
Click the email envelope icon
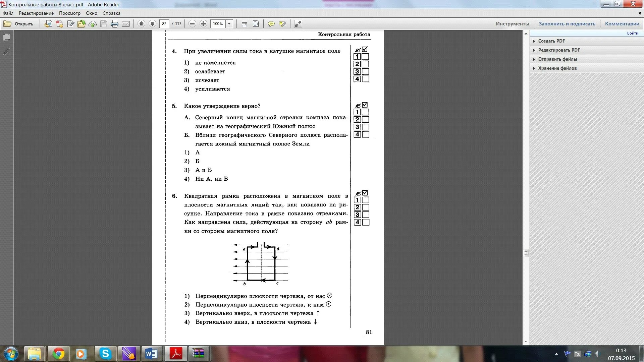click(126, 24)
